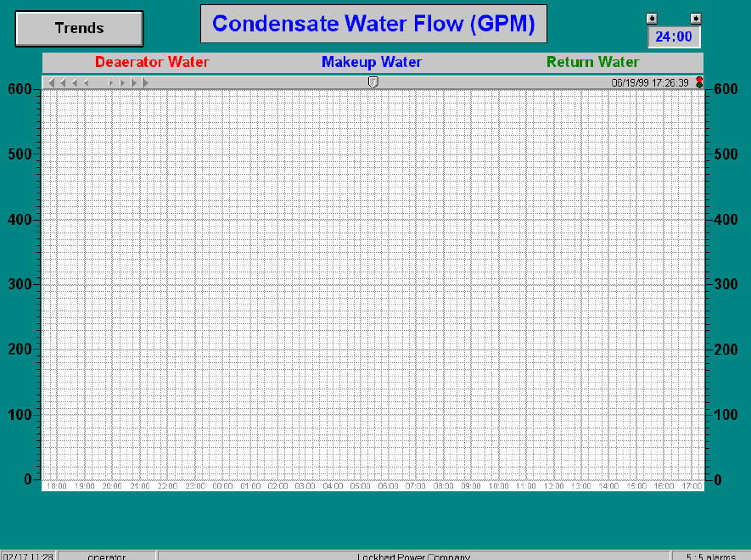Click the Lockhart Power Company status text
The height and width of the screenshot is (560, 751).
pos(414,557)
